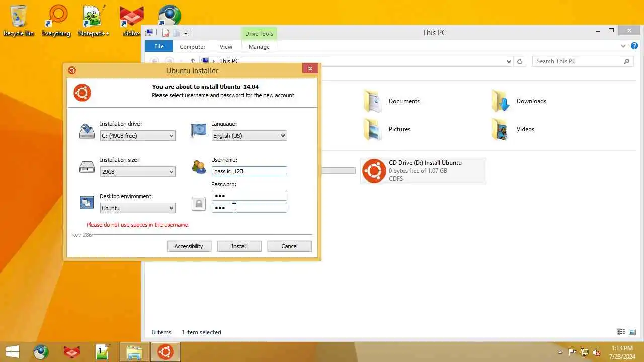Open the Action Center flag icon
Screen dimensions: 644x362
pos(573,352)
